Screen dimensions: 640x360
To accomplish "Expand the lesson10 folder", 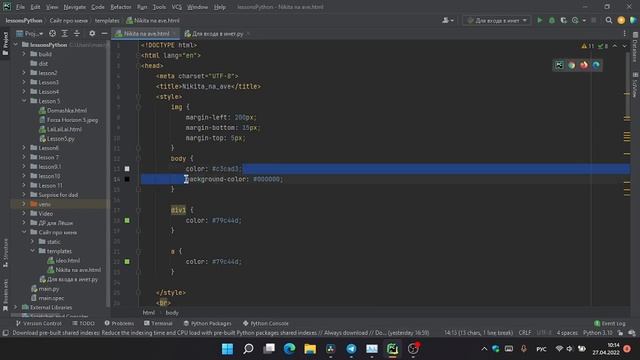I will [x=24, y=176].
